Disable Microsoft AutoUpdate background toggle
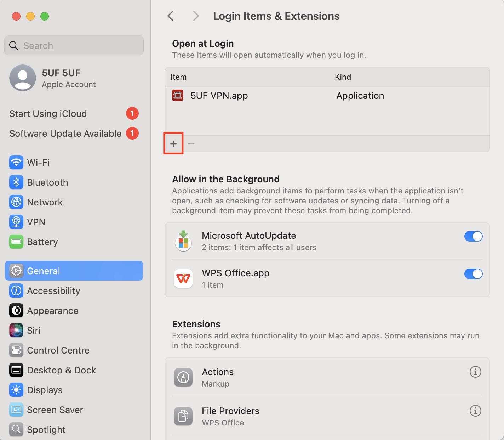 coord(473,237)
